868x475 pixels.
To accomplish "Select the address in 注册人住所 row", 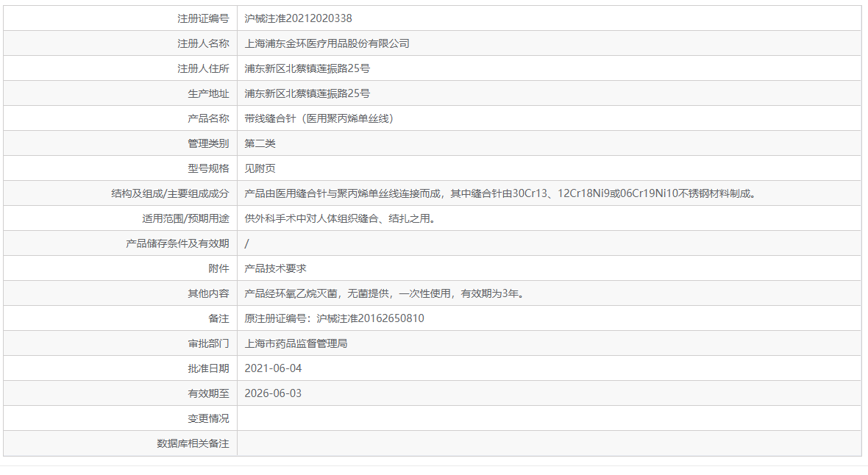I will (307, 68).
